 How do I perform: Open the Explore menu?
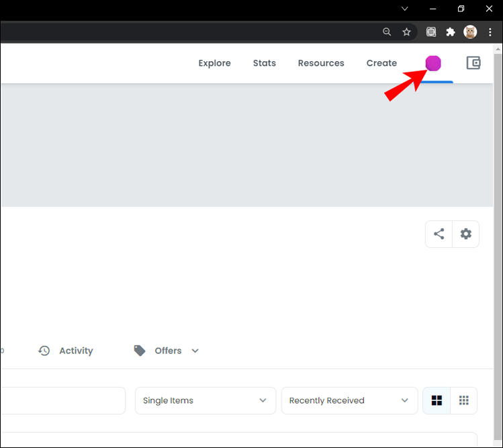click(x=215, y=63)
